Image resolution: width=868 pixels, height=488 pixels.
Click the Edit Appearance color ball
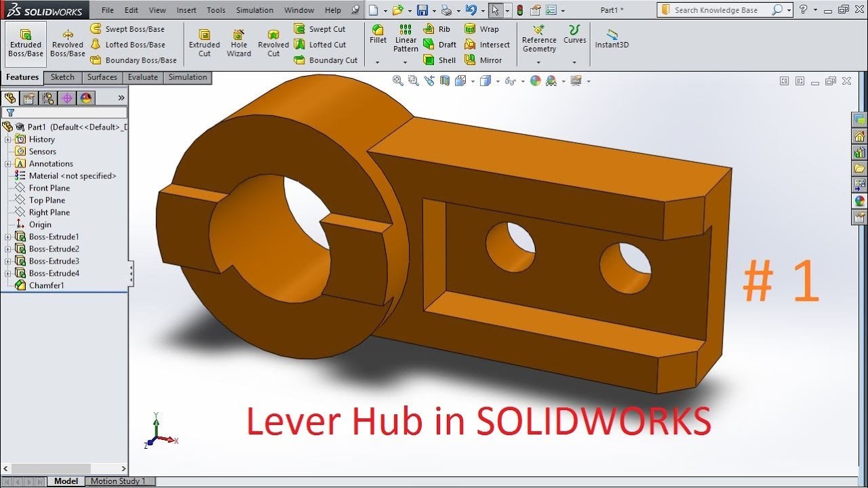(536, 81)
